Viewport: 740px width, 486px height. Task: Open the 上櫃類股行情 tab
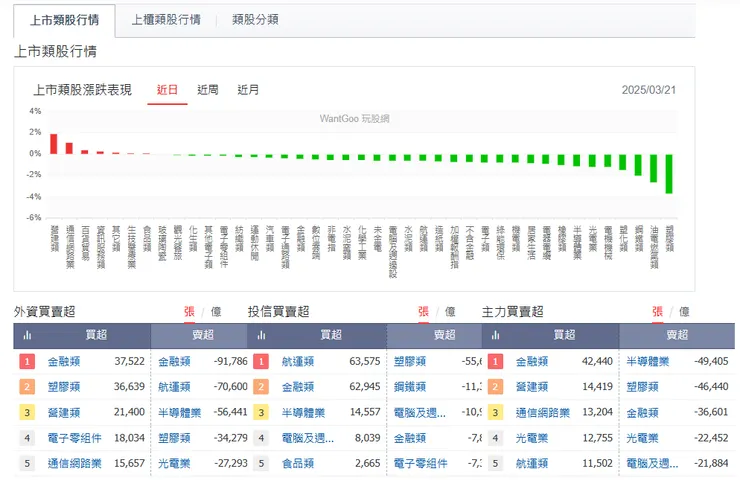[166, 20]
